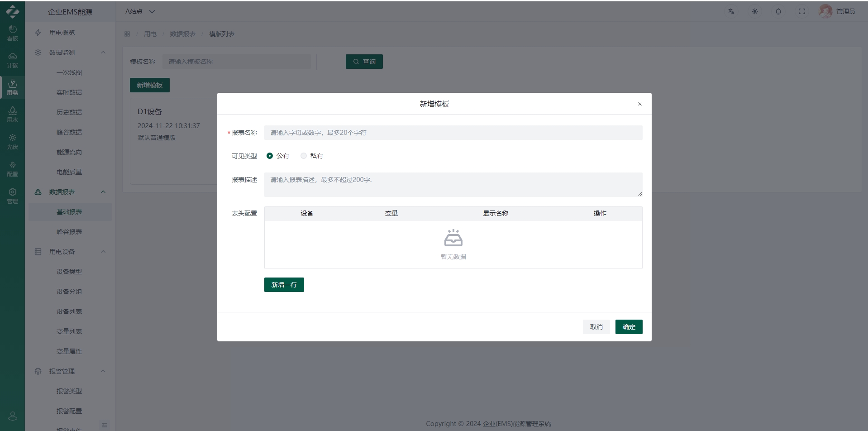The image size is (868, 431).
Task: Open the 光伏 photovoltaic module
Action: pos(12,141)
